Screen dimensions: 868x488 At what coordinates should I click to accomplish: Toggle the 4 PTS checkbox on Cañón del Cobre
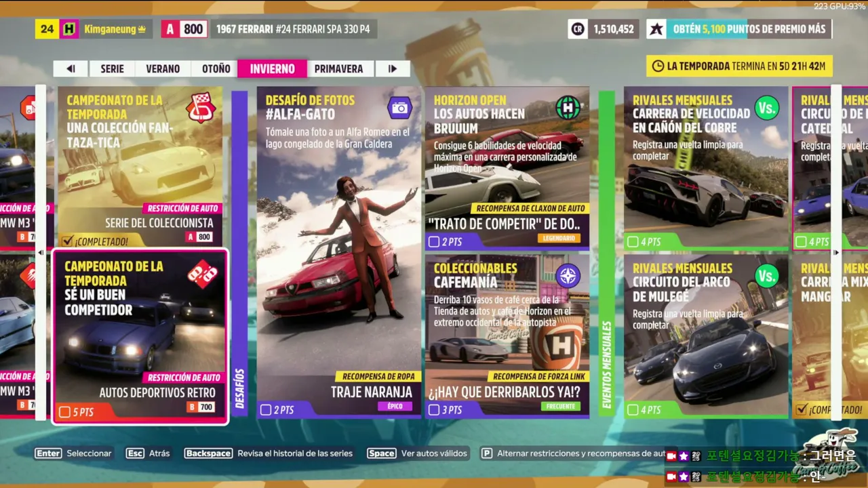point(633,242)
